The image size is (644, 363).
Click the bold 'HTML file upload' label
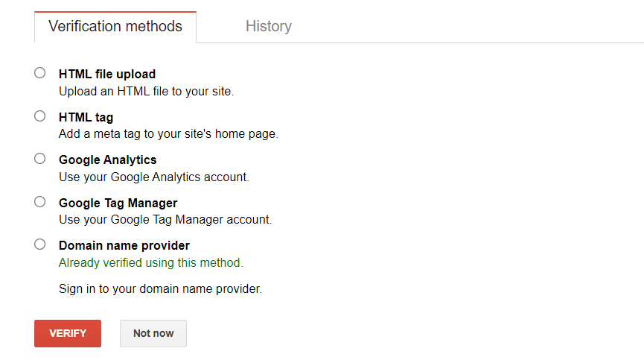pyautogui.click(x=107, y=74)
